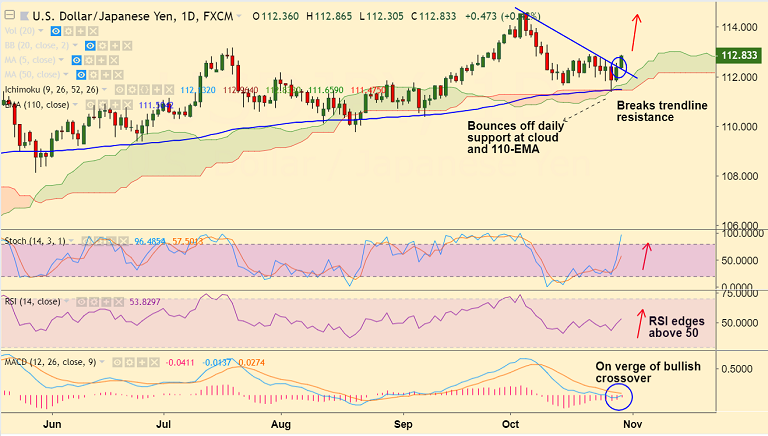Expand MA (50, close) dropdown arrow
768x436 pixels.
pos(66,74)
